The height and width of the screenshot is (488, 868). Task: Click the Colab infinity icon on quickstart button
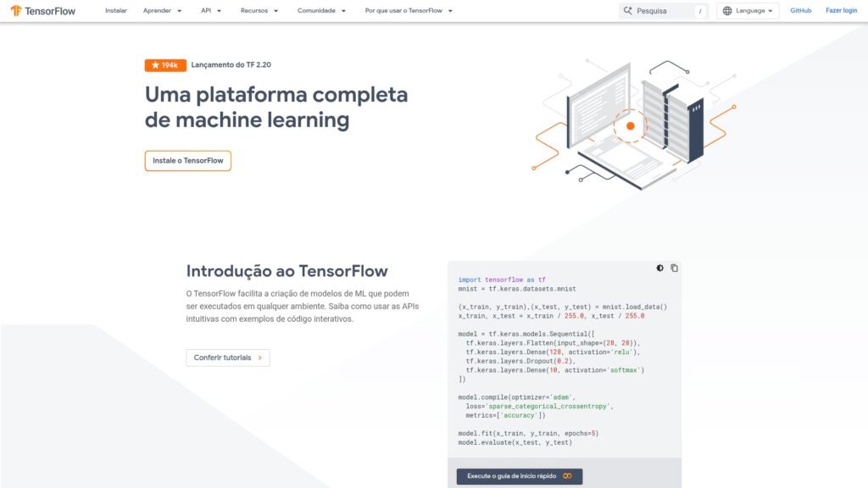point(567,476)
